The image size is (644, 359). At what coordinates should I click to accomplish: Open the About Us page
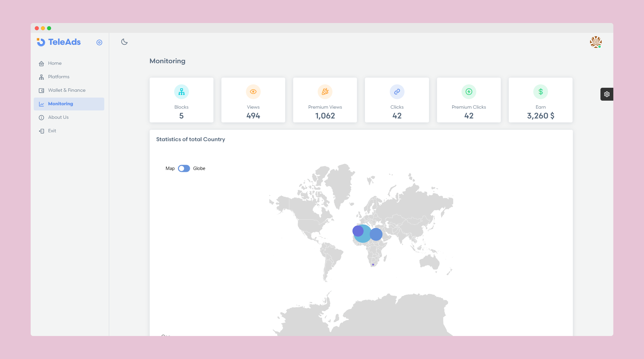(58, 117)
